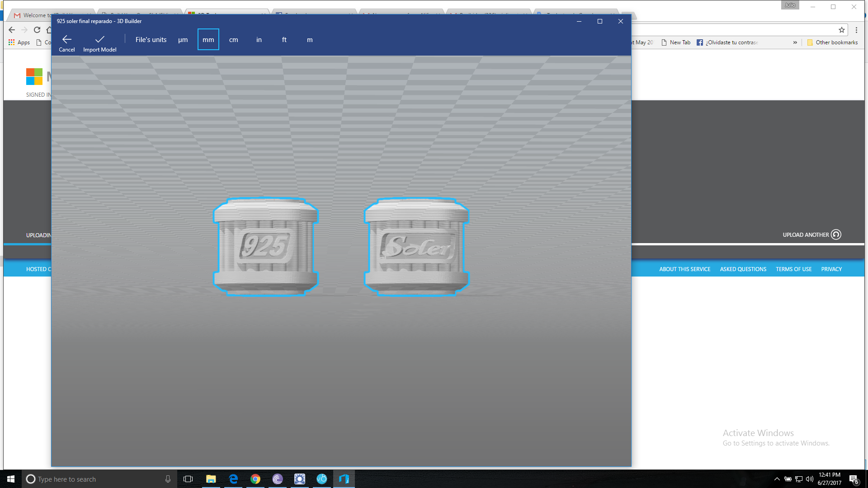Viewport: 868px width, 488px height.
Task: Expand the bookmarks overflow chevron
Action: tap(795, 42)
